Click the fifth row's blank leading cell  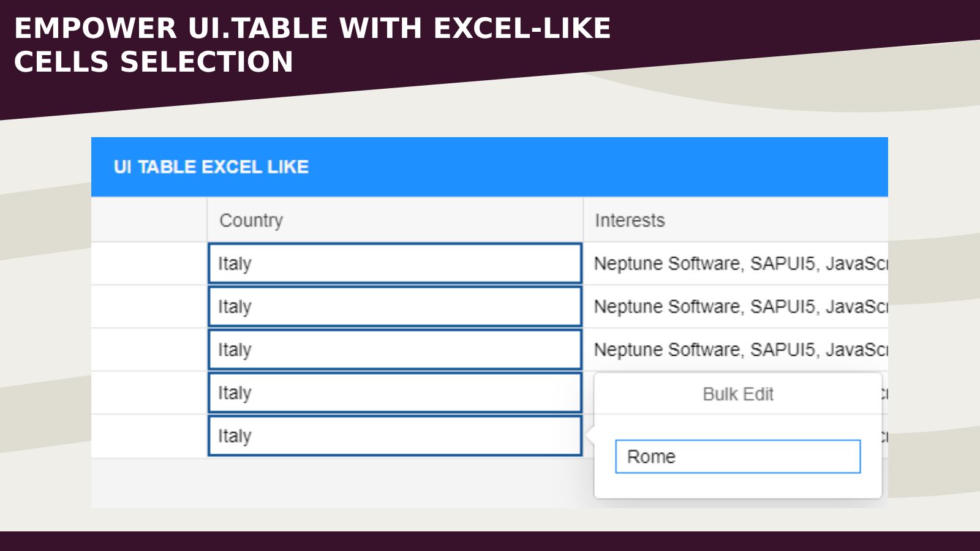coord(149,436)
